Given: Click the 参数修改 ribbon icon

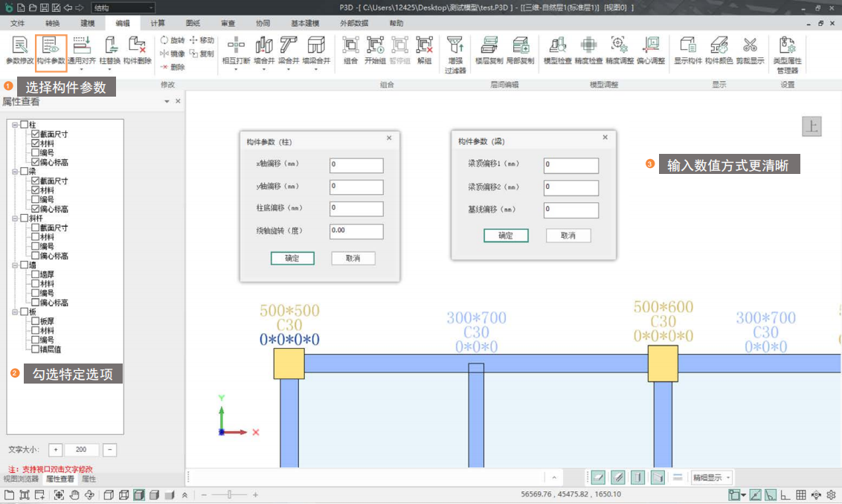Looking at the screenshot, I should [19, 48].
